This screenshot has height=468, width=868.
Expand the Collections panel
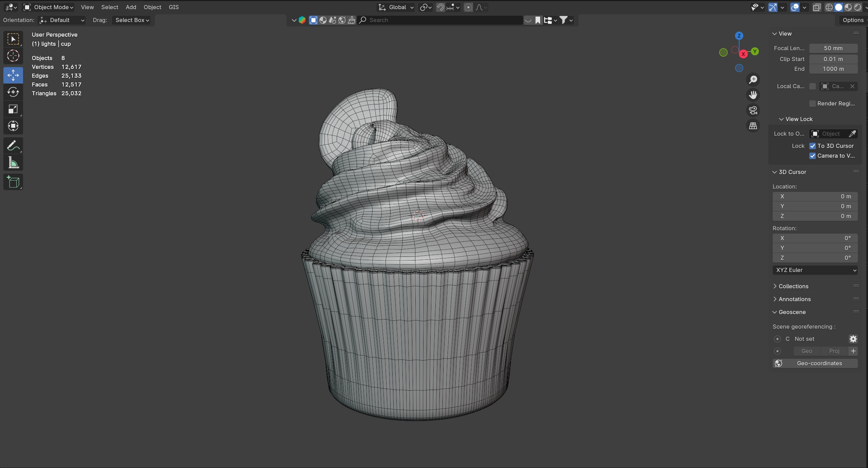click(x=793, y=286)
